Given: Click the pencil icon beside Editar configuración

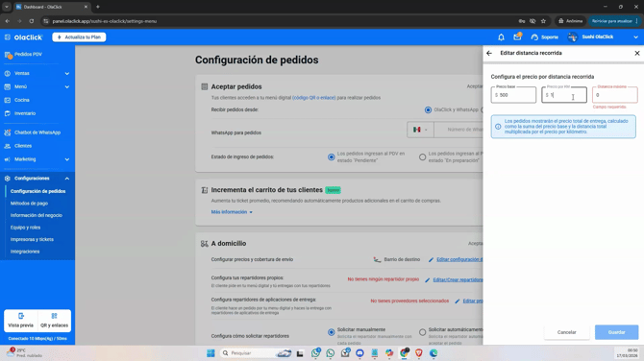Looking at the screenshot, I should [431, 259].
